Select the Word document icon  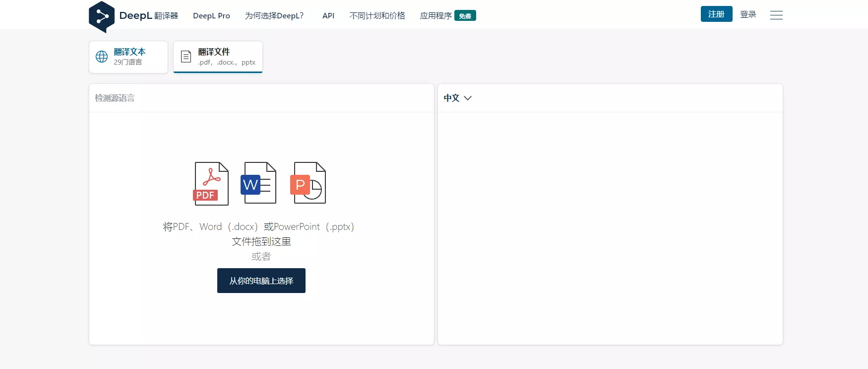point(258,183)
